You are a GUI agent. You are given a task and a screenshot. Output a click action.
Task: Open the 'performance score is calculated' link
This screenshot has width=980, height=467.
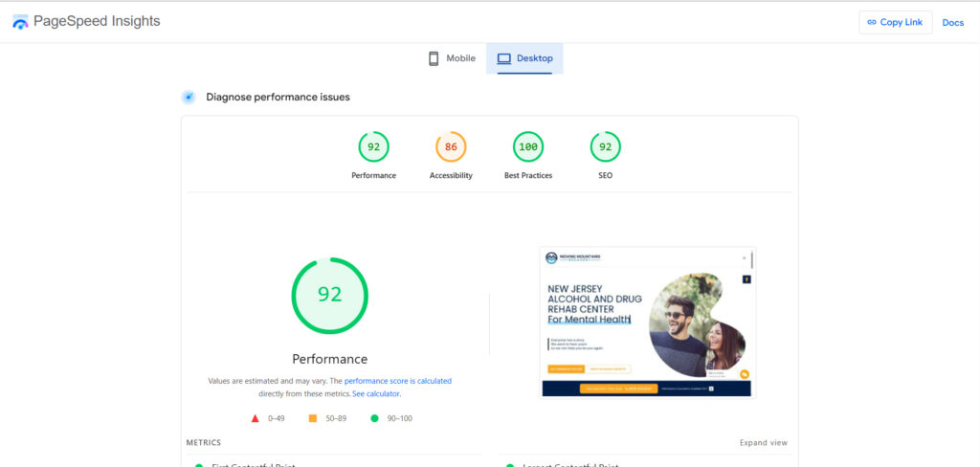[397, 381]
